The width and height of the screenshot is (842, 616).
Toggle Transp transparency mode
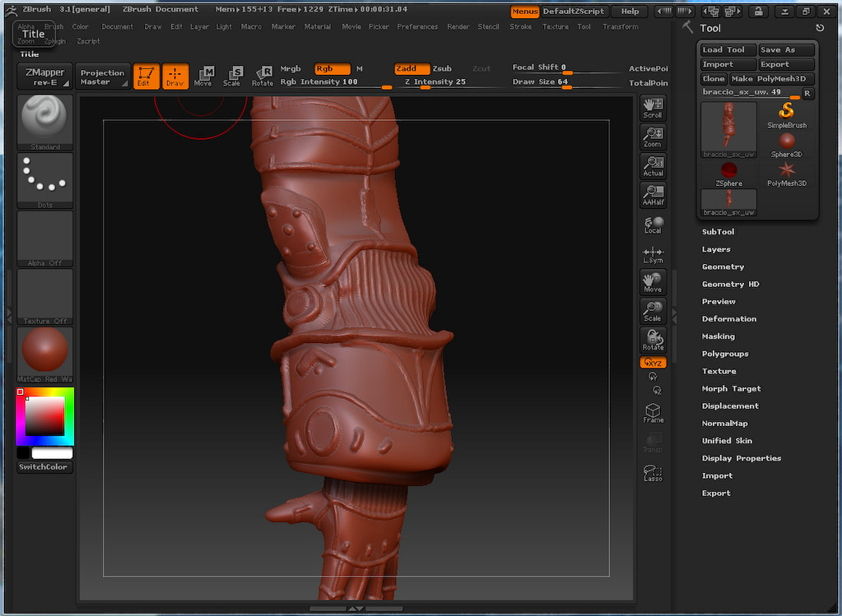point(653,443)
